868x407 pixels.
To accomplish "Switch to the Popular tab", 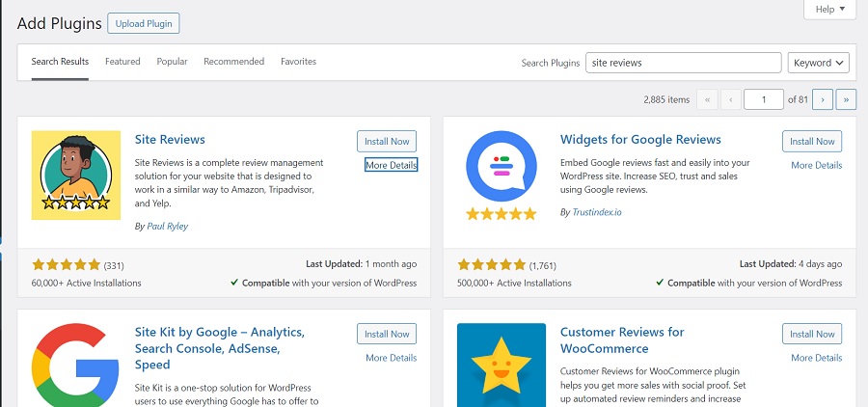I will [173, 62].
